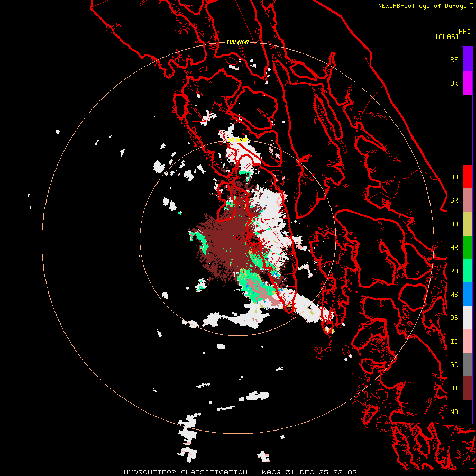The image size is (476, 476).
Task: Pick the DS white legend swatch
Action: [467, 317]
